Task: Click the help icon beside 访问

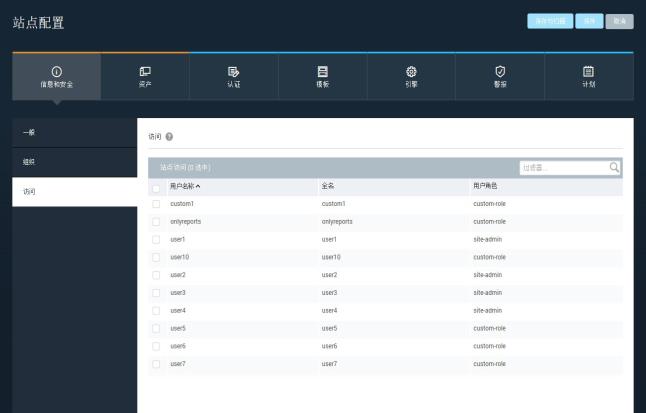Action: (x=169, y=136)
